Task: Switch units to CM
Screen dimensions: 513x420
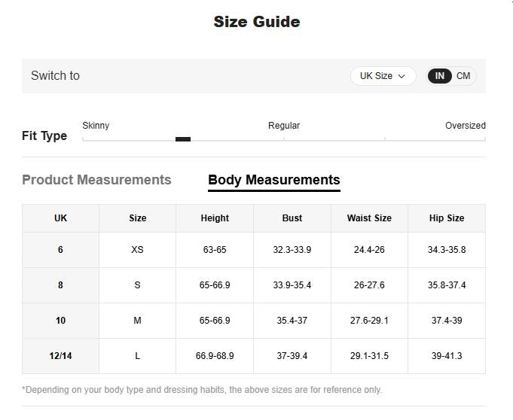Action: coord(463,76)
